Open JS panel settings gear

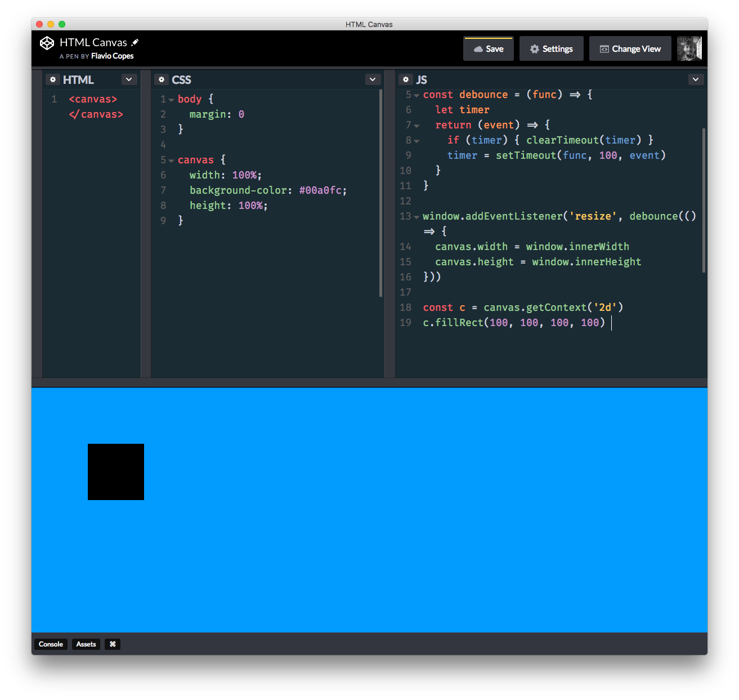click(x=406, y=80)
